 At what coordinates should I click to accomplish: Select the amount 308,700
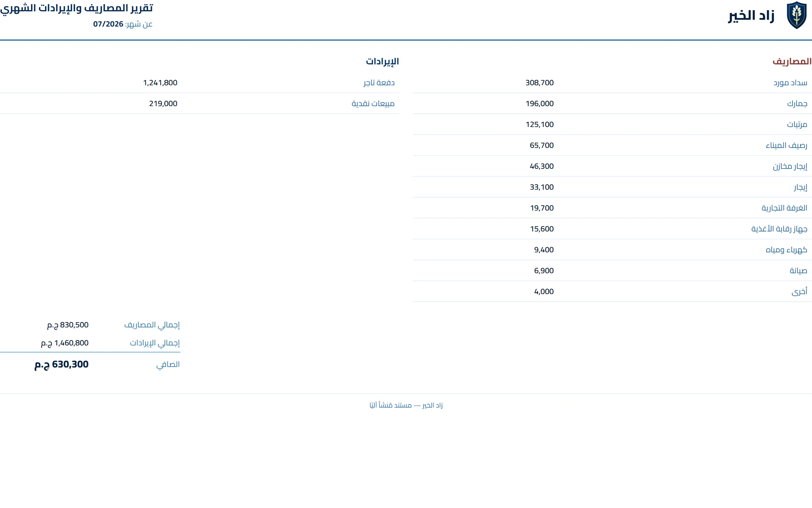[x=540, y=83]
